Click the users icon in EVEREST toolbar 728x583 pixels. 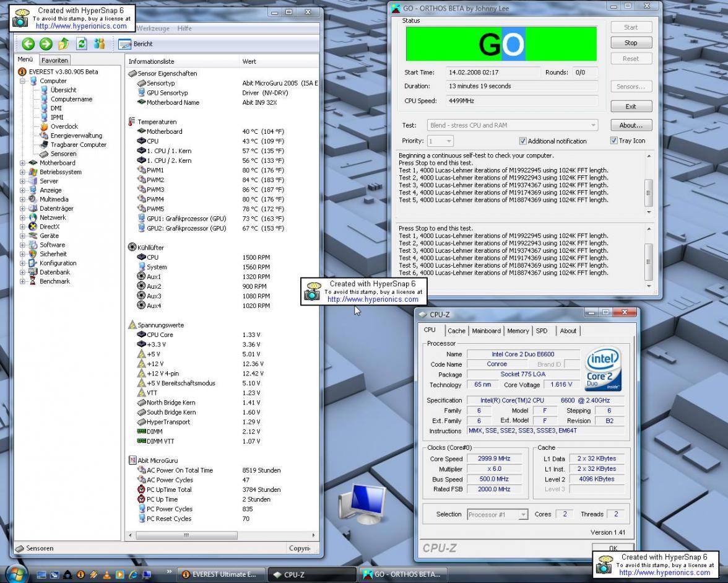(x=99, y=43)
